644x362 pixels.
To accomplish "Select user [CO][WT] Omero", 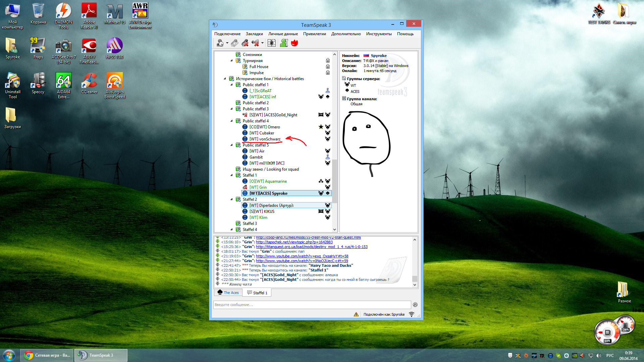I will click(x=265, y=127).
